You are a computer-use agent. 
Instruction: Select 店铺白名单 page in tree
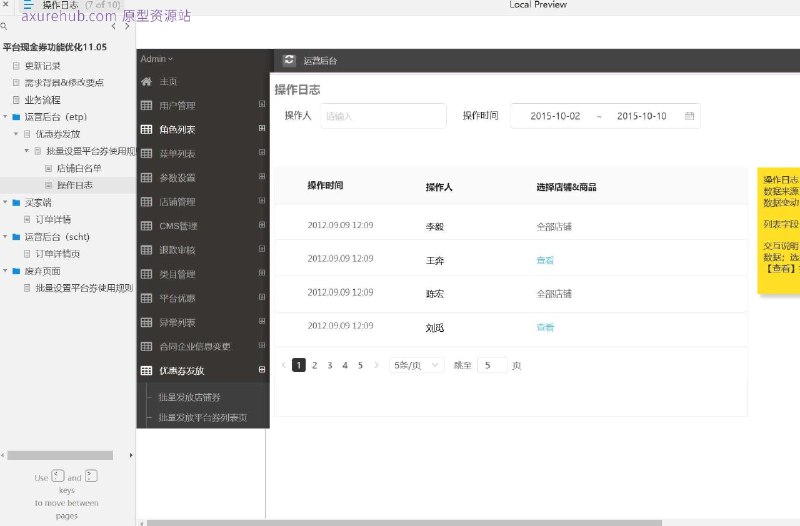coord(79,168)
